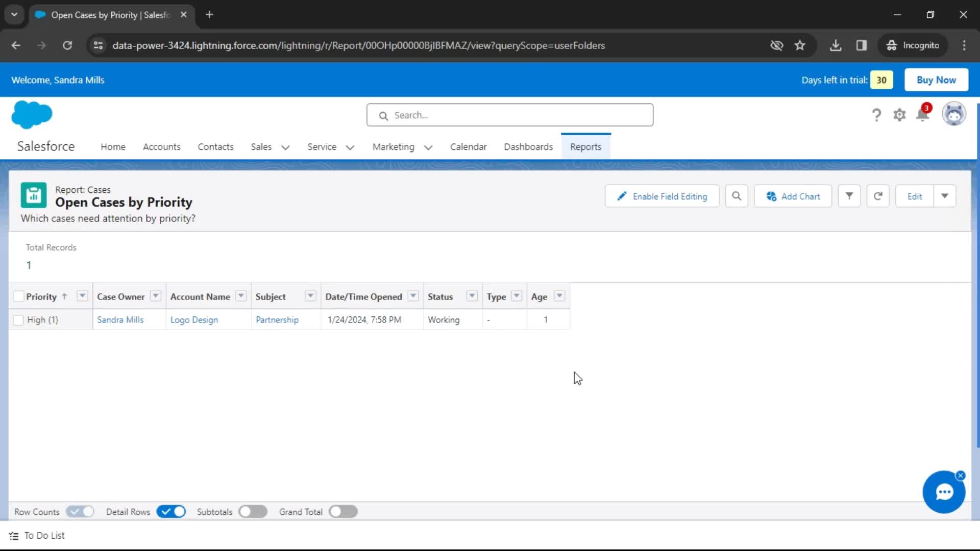This screenshot has height=551, width=980.
Task: Open the Type column dropdown
Action: (x=517, y=296)
